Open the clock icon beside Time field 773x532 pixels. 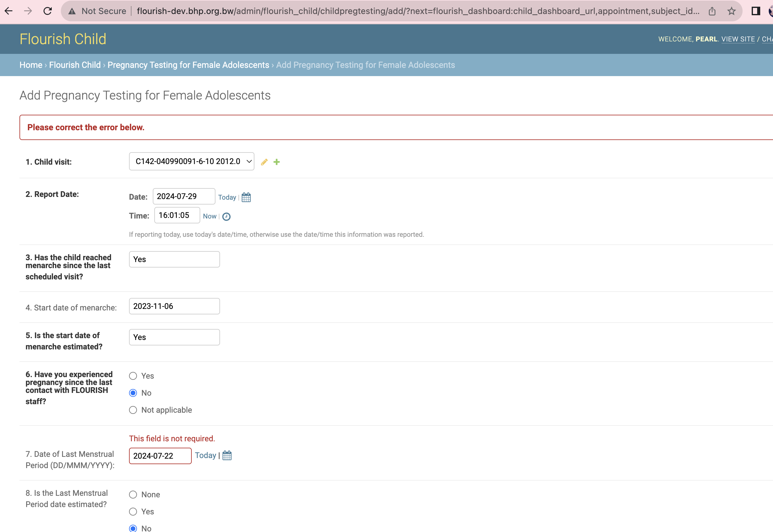point(226,217)
